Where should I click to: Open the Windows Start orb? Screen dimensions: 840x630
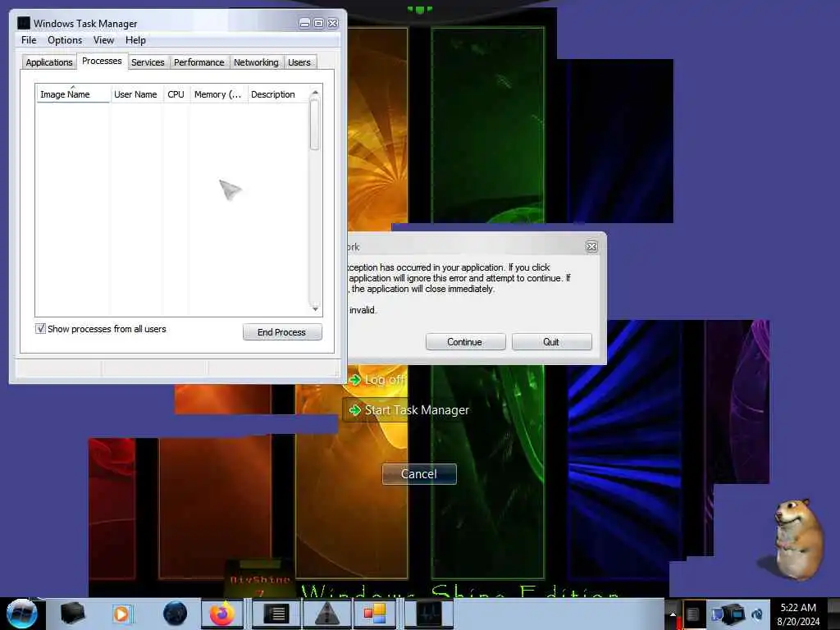point(22,614)
